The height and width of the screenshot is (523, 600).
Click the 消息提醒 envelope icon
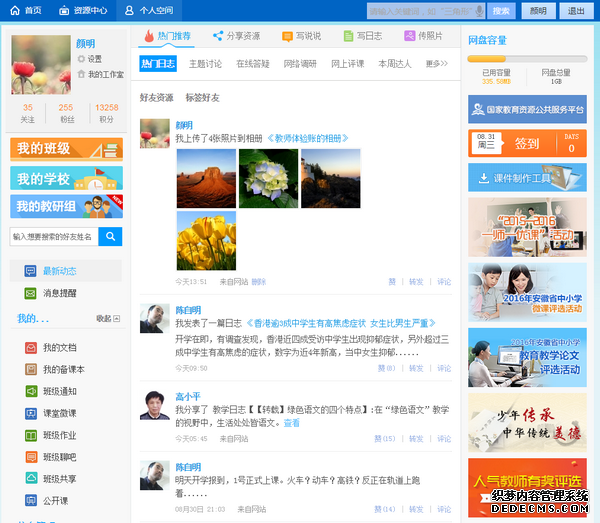coord(31,293)
